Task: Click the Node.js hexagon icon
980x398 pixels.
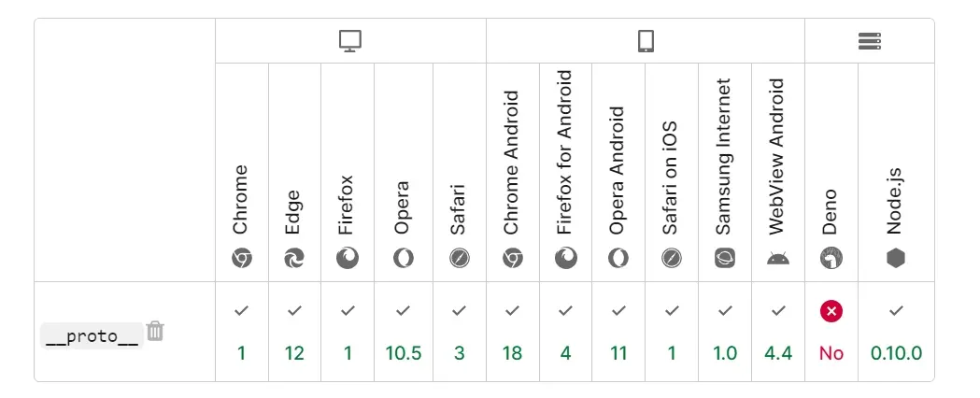Action: [896, 258]
